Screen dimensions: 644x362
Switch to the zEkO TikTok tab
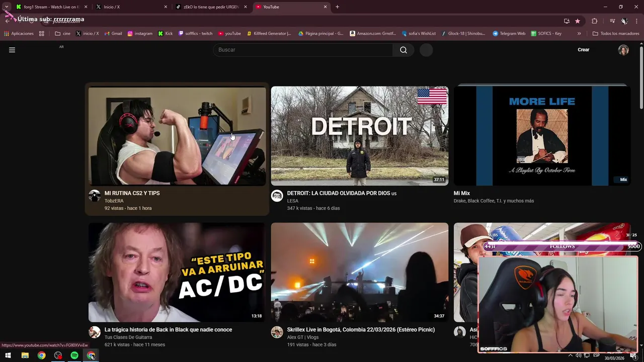(x=211, y=7)
